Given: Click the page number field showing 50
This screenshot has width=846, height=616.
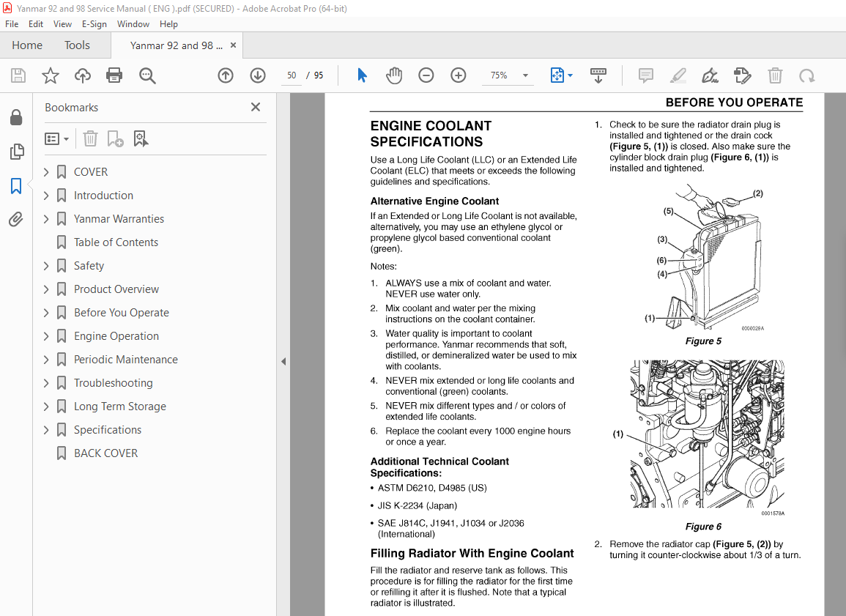Looking at the screenshot, I should click(292, 75).
